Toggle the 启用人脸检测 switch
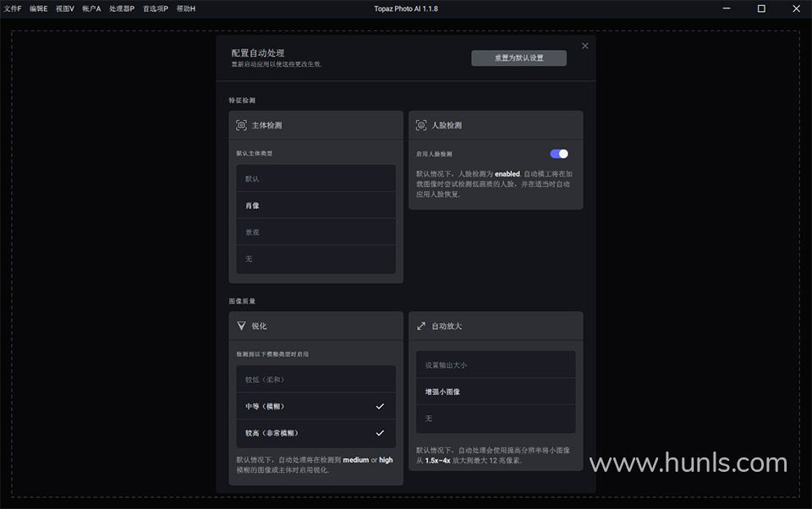 click(x=559, y=154)
